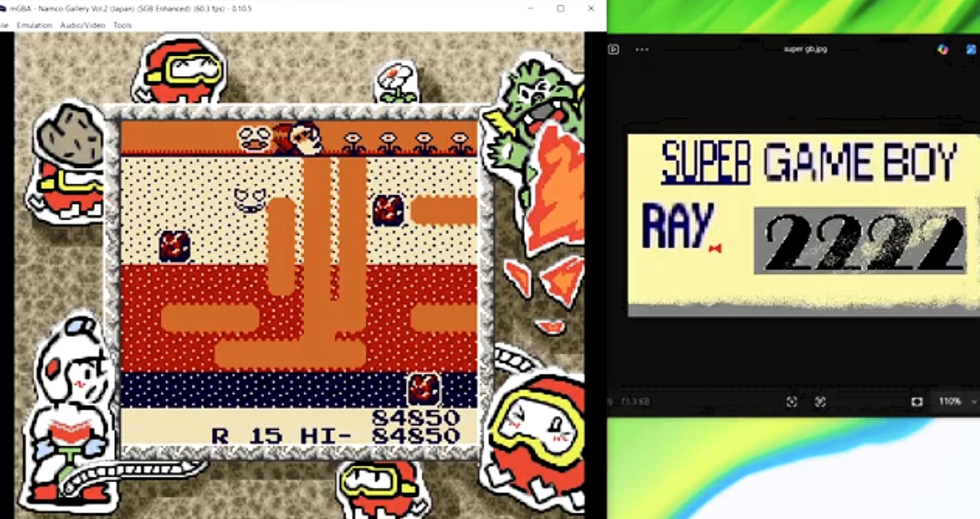Open the File menu in mGBA

coord(4,25)
